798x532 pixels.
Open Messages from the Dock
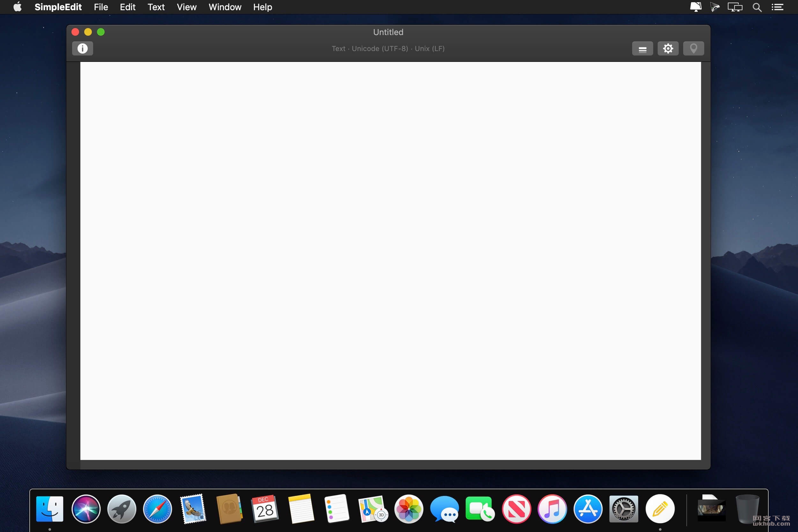445,509
